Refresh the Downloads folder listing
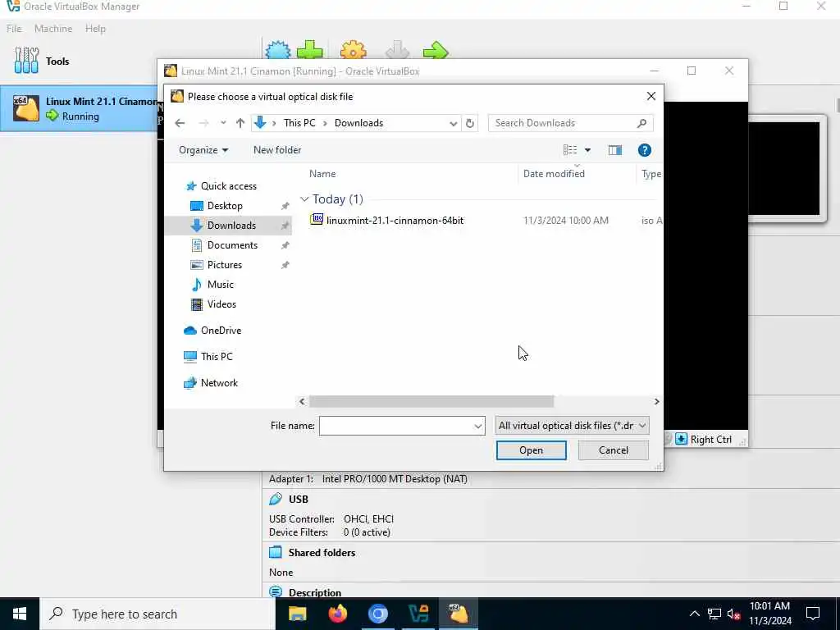 click(x=470, y=123)
